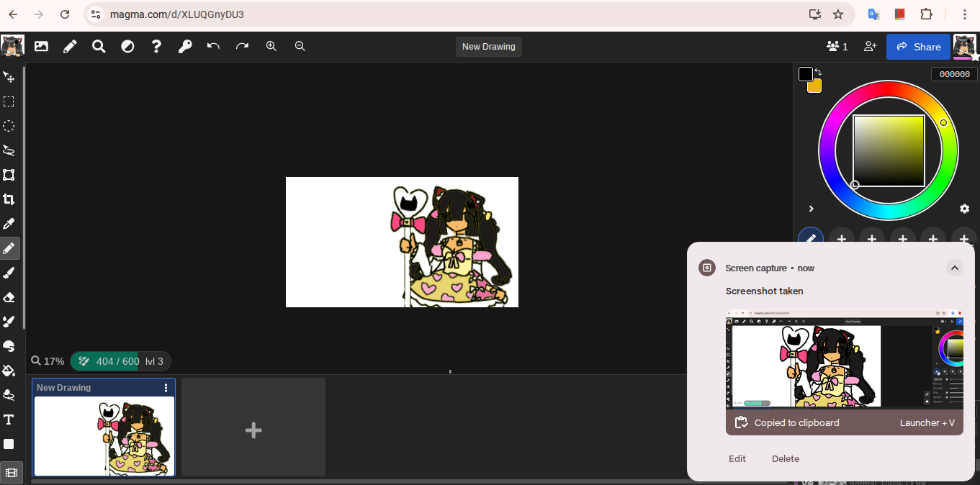Open the New Drawing three-dot menu
980x485 pixels.
click(166, 388)
